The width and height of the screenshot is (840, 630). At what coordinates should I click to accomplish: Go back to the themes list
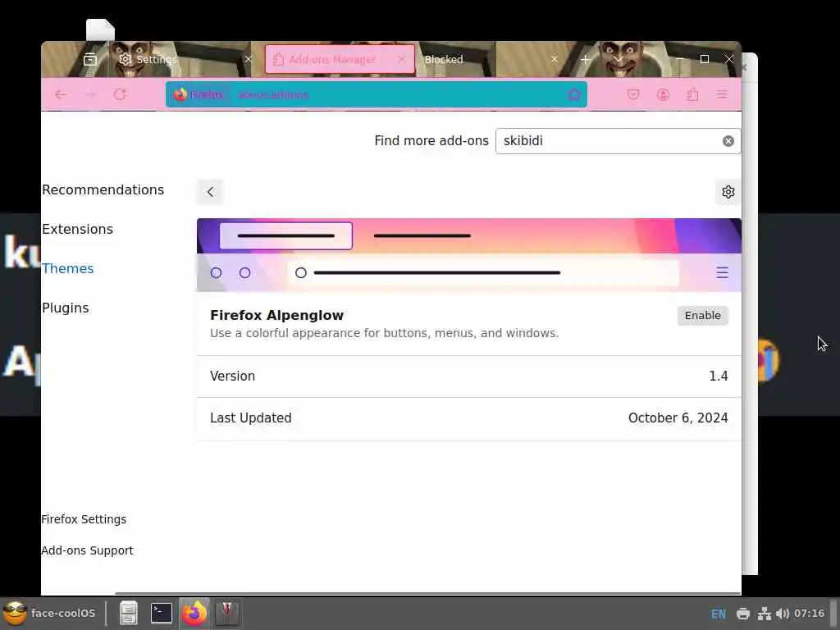click(210, 192)
